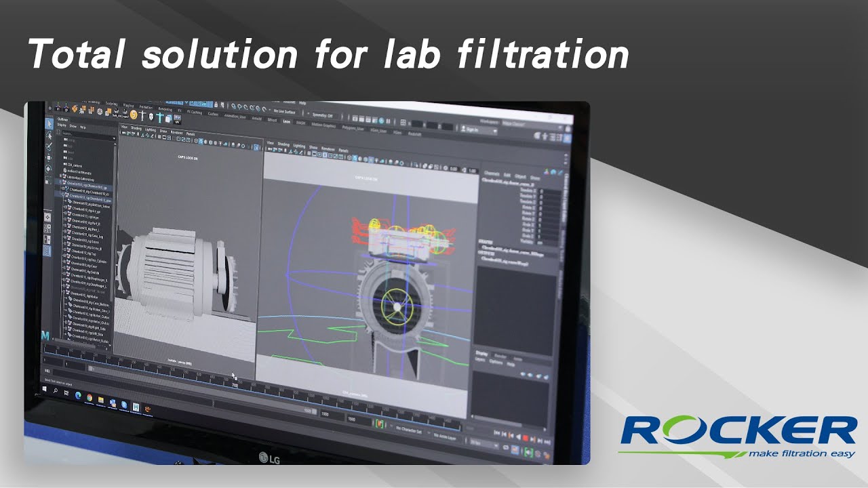
Task: Click the teal cross shelf icon
Action: (x=160, y=117)
